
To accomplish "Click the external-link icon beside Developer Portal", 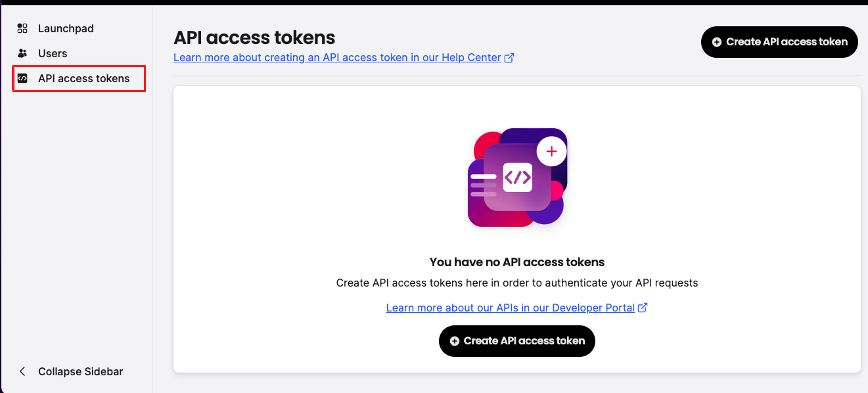I will click(x=643, y=308).
